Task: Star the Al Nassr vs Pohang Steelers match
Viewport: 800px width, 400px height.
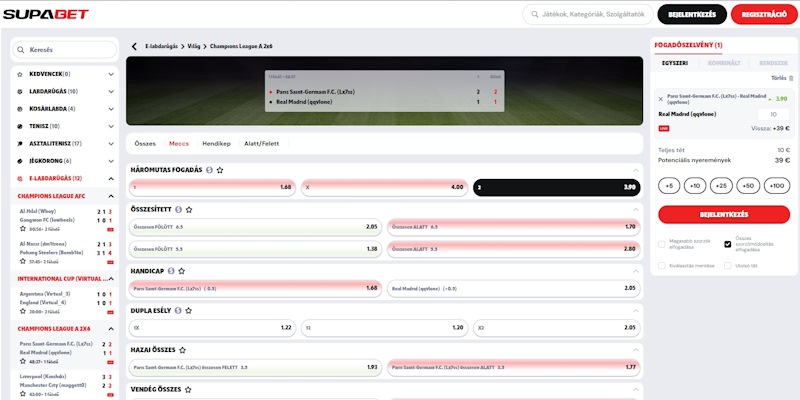Action: click(x=22, y=261)
